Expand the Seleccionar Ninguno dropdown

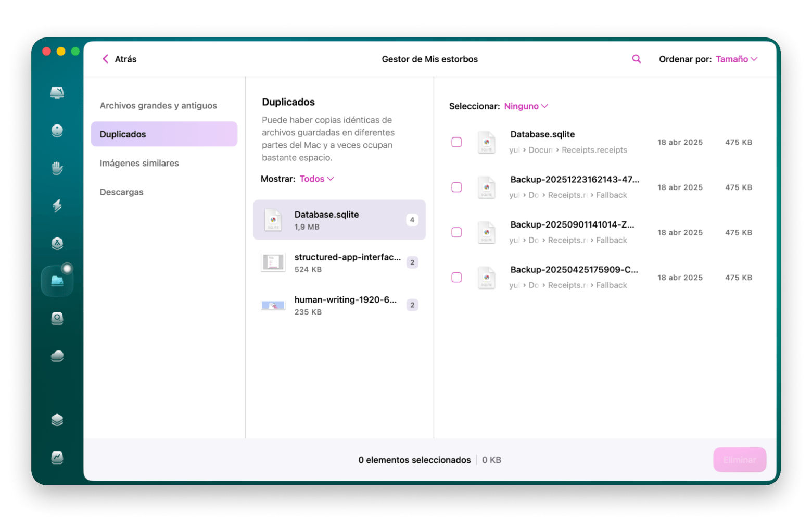click(x=526, y=106)
